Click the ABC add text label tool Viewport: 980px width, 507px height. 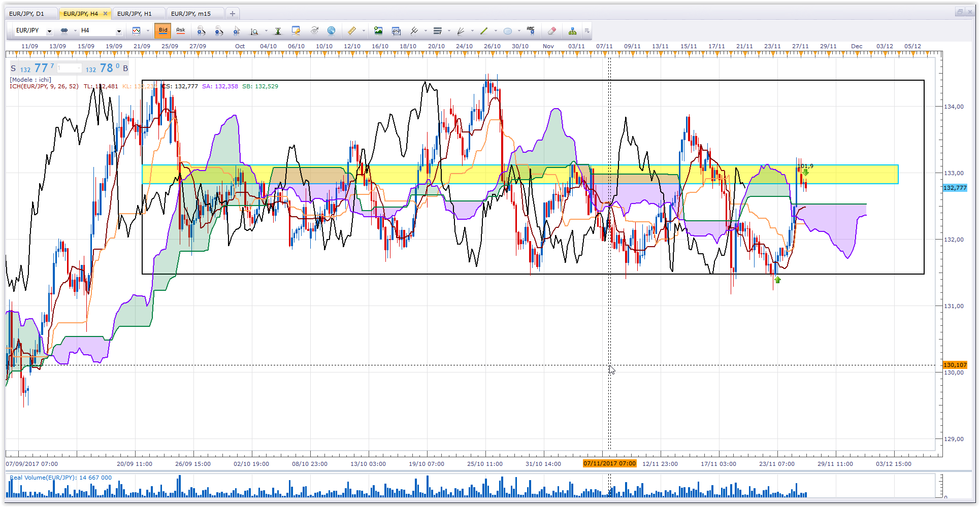click(531, 30)
